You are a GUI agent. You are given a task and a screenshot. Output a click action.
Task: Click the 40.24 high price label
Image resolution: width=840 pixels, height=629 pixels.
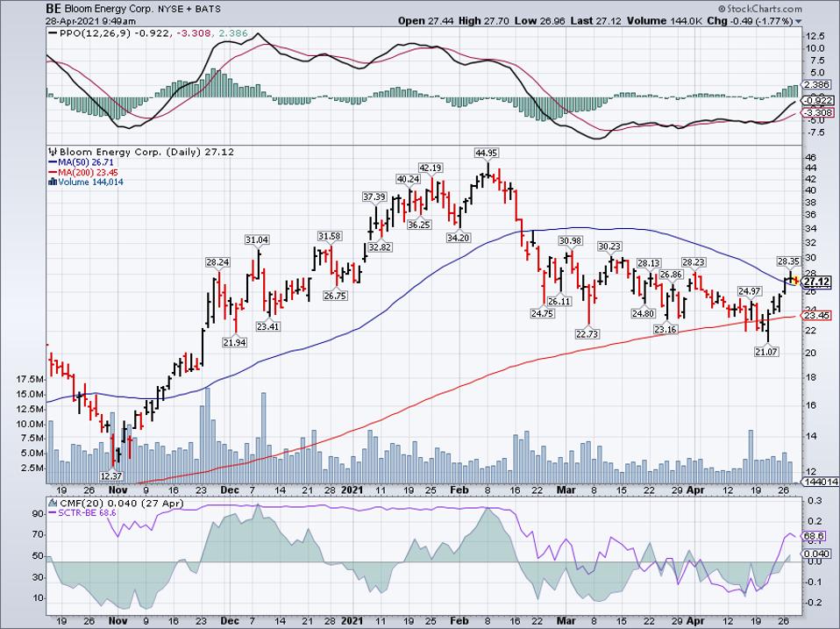click(x=409, y=179)
